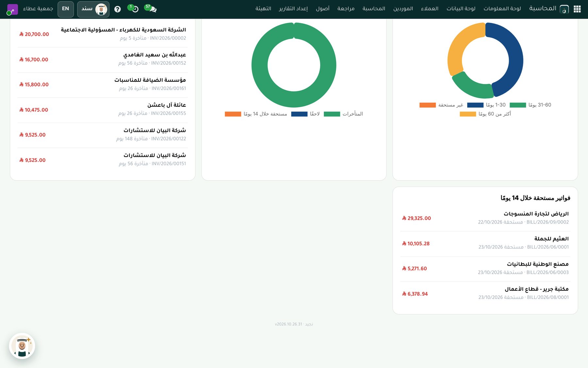Toggle the المتأخرات green legend swatch
The height and width of the screenshot is (368, 588).
[x=332, y=114]
